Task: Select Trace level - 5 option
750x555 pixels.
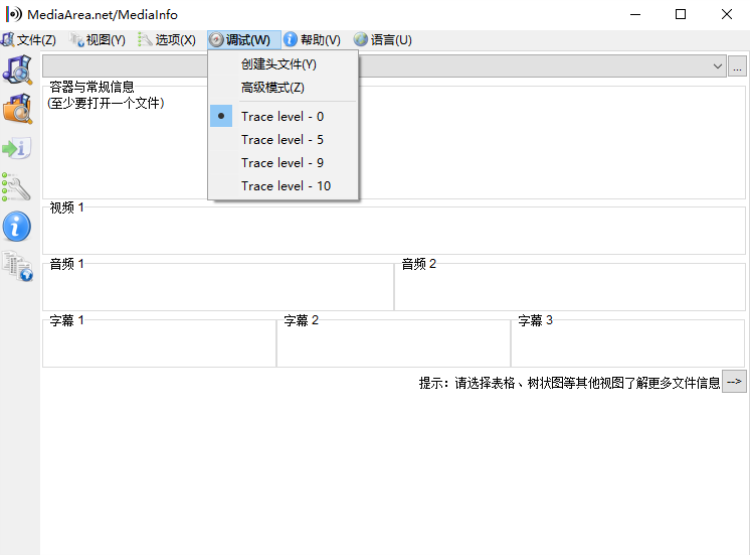Action: click(x=283, y=140)
